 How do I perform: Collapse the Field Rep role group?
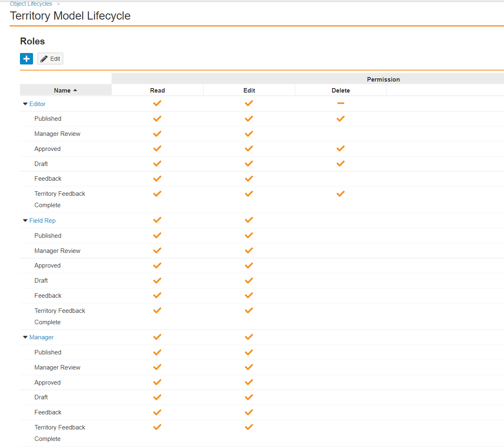coord(25,221)
